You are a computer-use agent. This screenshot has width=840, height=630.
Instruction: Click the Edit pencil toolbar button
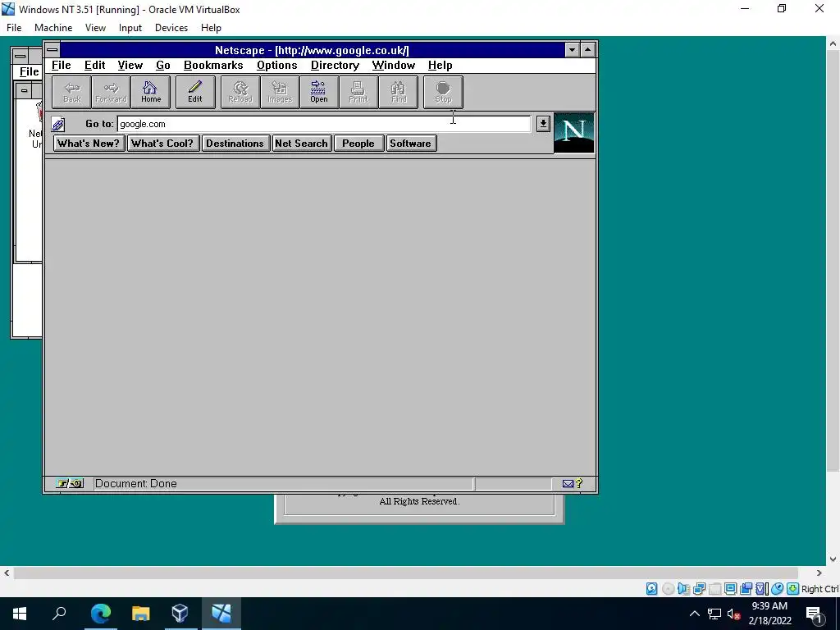click(x=195, y=92)
